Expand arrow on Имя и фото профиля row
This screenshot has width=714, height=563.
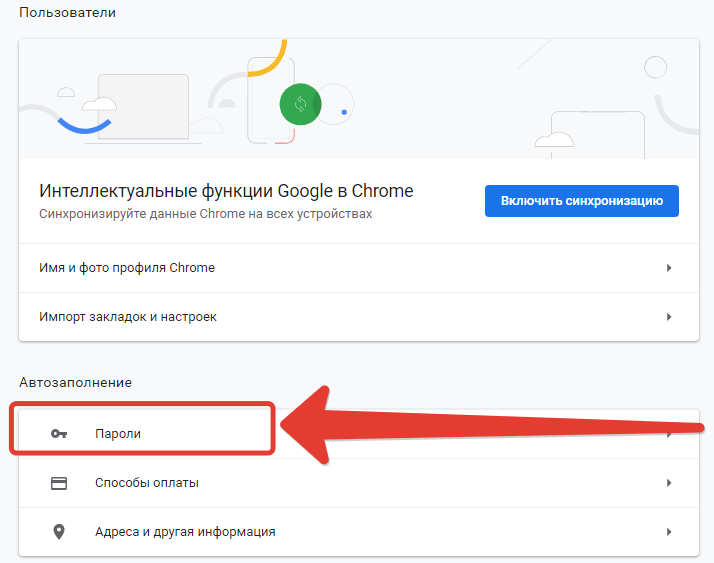(669, 268)
